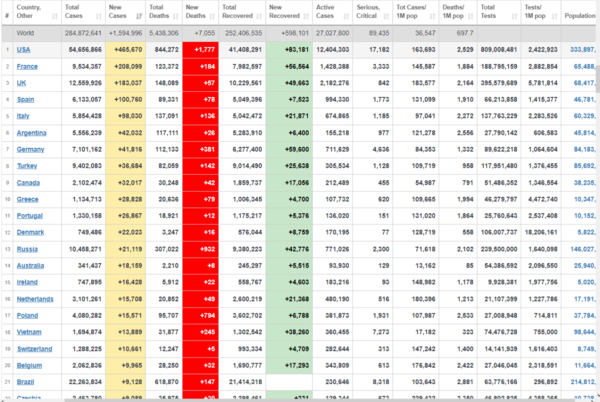
Task: Click the Total Deaths column header
Action: (x=163, y=14)
